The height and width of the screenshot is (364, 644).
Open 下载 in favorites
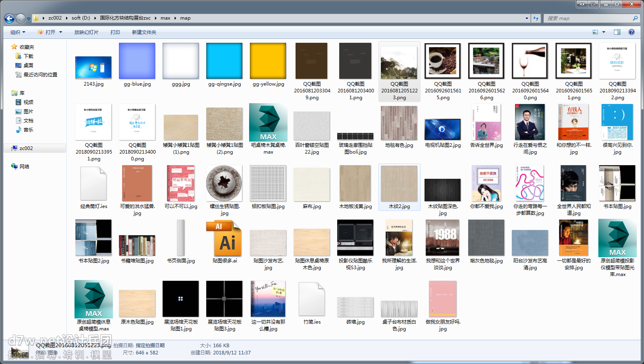[24, 56]
